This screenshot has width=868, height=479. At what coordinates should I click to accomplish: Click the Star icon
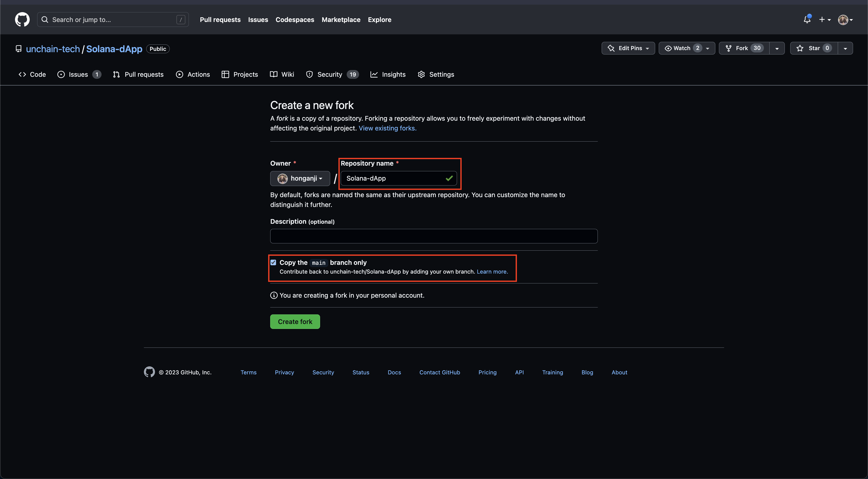[x=800, y=48]
